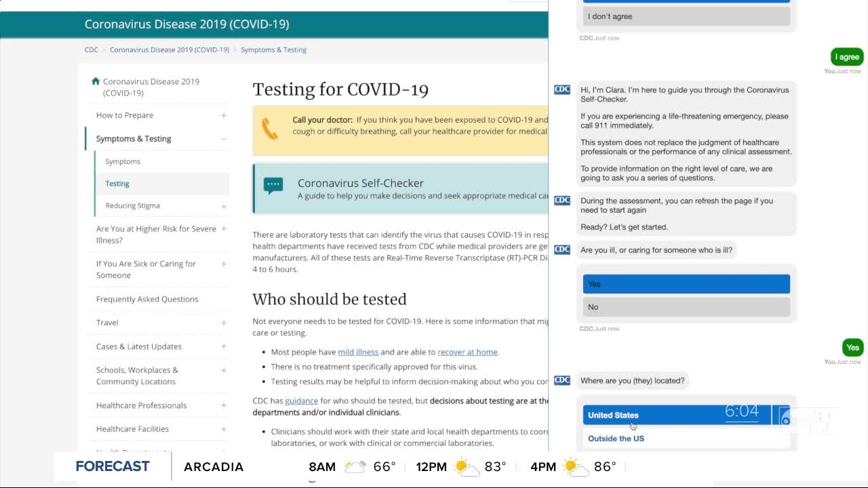Click the 83° temperature in the forecast bar
This screenshot has width=868, height=488.
click(495, 467)
